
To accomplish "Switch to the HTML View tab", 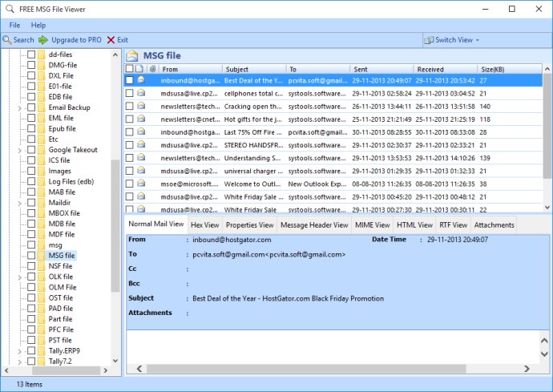I will click(415, 225).
